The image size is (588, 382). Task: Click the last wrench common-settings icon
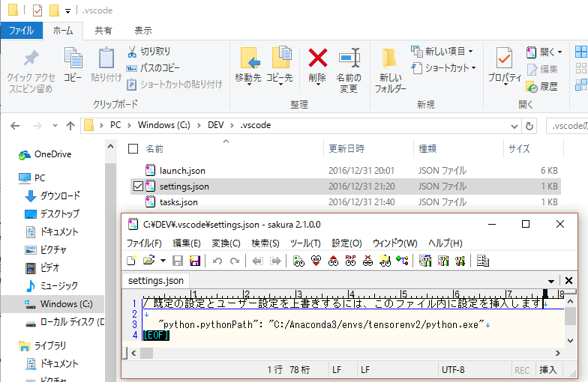pyautogui.click(x=460, y=261)
